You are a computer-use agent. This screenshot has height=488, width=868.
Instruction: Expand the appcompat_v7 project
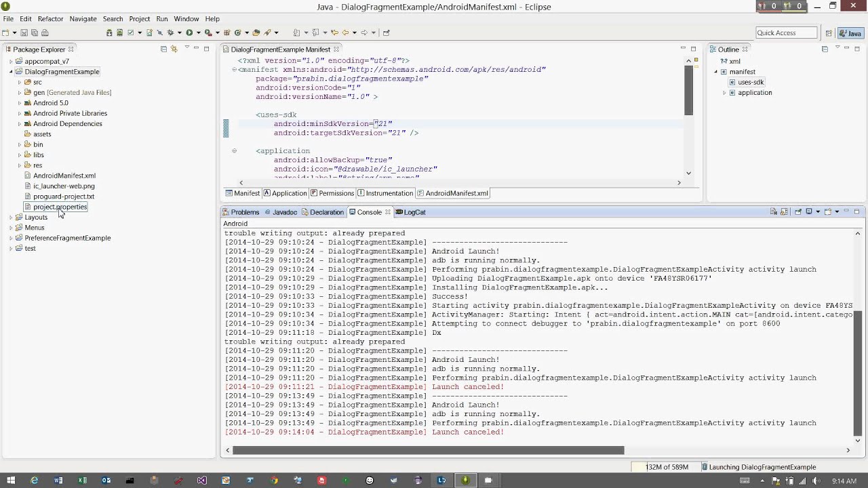(11, 61)
